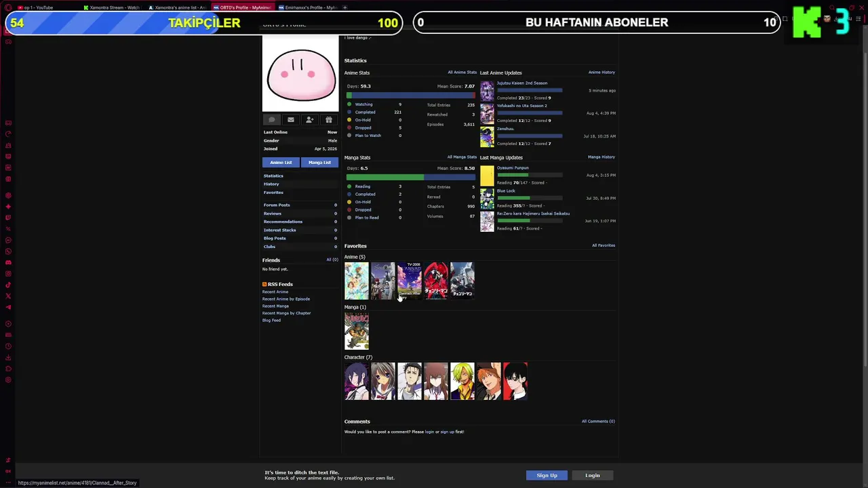Viewport: 868px width, 488px height.
Task: Click the Sign Up button in bottom banner
Action: (x=547, y=475)
